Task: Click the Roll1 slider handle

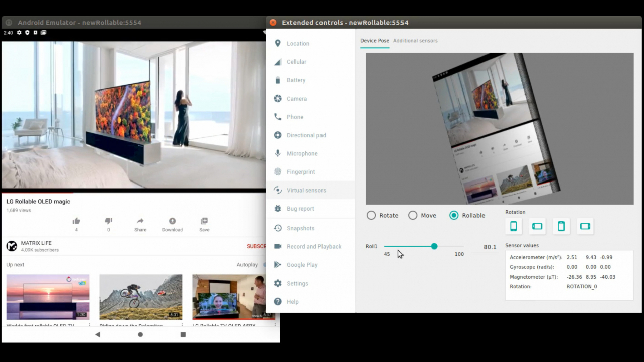Action: (434, 246)
